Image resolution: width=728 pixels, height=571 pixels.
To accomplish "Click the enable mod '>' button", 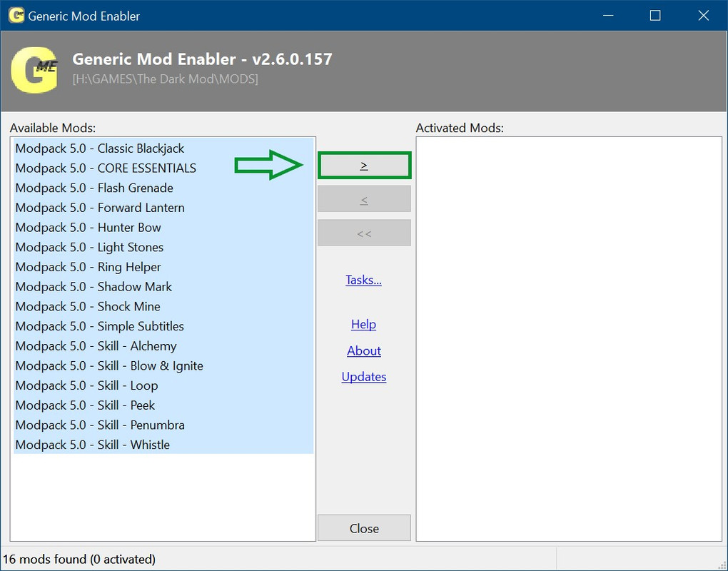I will (365, 166).
